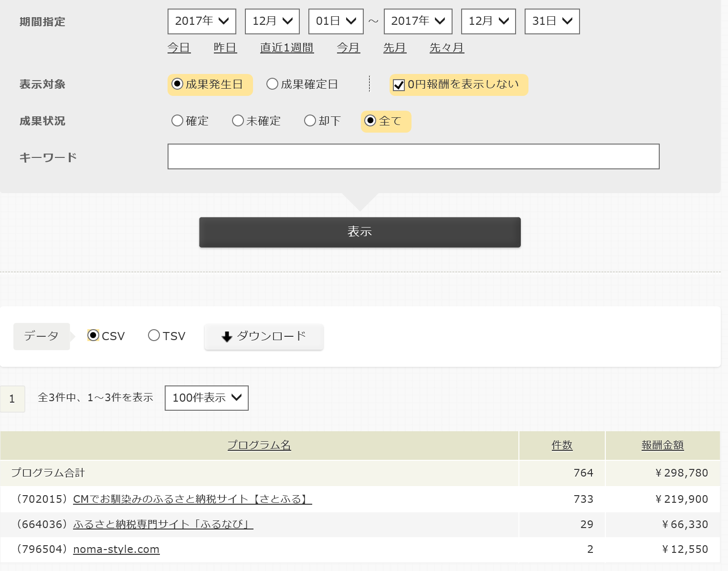Choose the 今月 period link
This screenshot has height=571, width=728.
point(348,48)
